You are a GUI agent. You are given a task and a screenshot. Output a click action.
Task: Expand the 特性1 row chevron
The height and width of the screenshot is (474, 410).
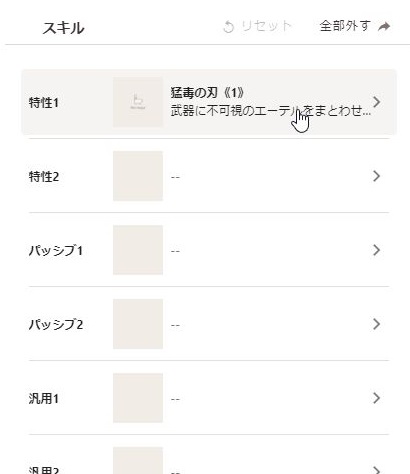tap(376, 102)
